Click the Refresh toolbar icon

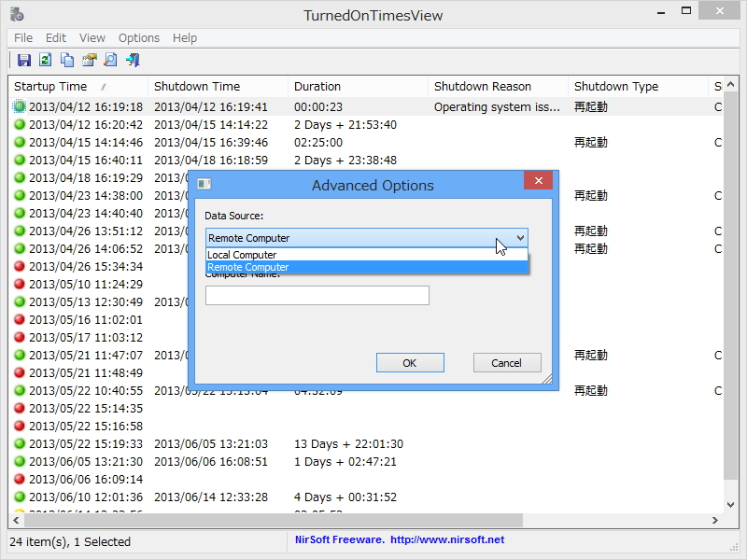pyautogui.click(x=46, y=60)
